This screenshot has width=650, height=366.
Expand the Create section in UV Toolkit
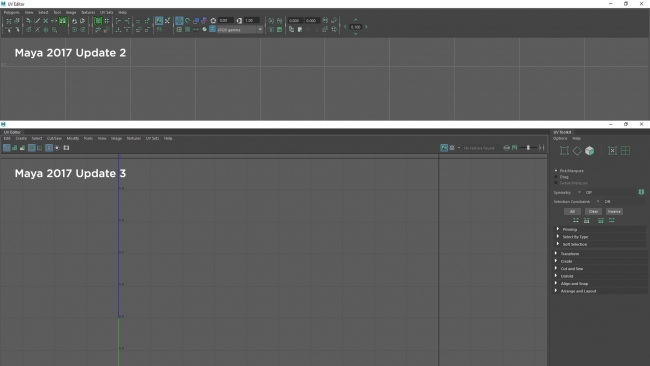point(600,261)
